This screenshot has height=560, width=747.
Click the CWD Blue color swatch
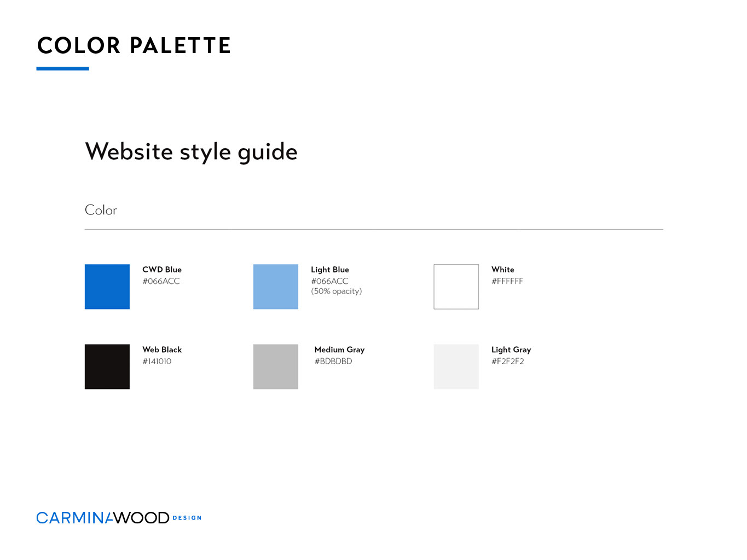tap(107, 287)
